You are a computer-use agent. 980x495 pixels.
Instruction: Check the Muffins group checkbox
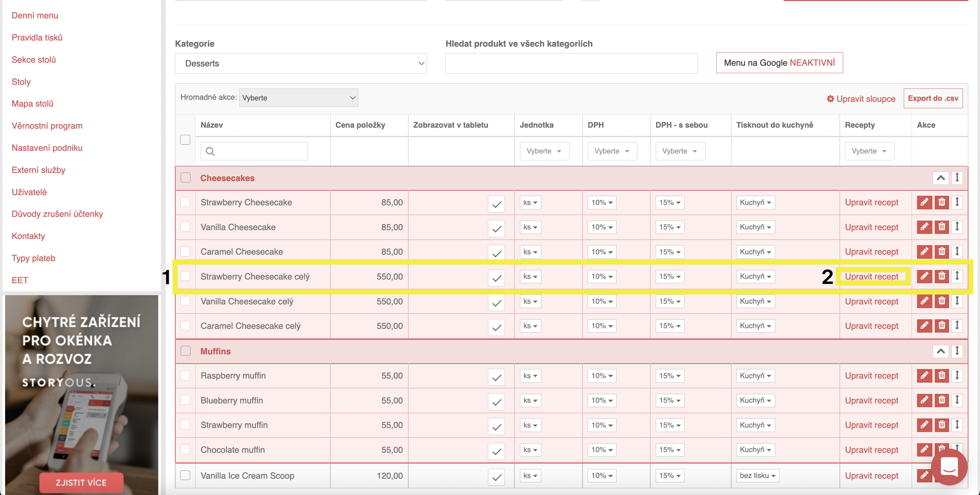pyautogui.click(x=186, y=351)
